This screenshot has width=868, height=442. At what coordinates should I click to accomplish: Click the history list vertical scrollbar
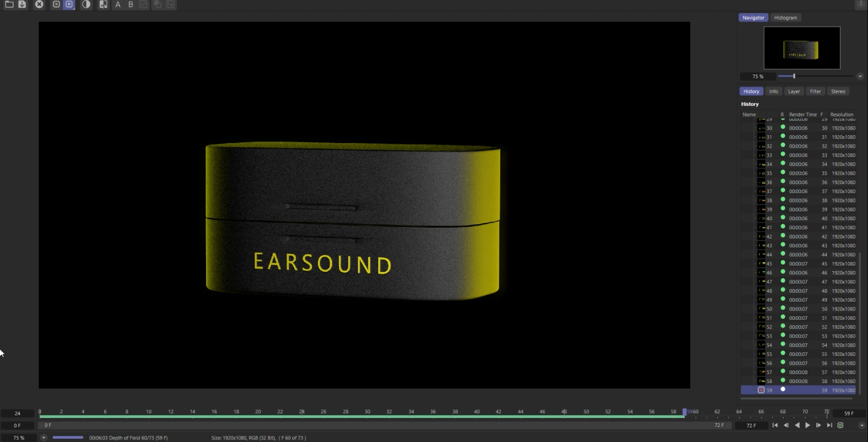[859, 324]
